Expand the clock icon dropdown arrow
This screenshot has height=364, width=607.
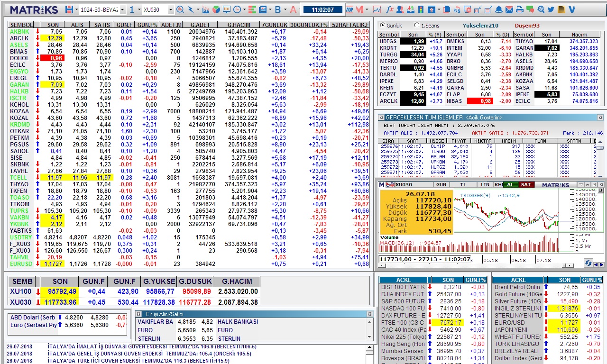pyautogui.click(x=244, y=9)
